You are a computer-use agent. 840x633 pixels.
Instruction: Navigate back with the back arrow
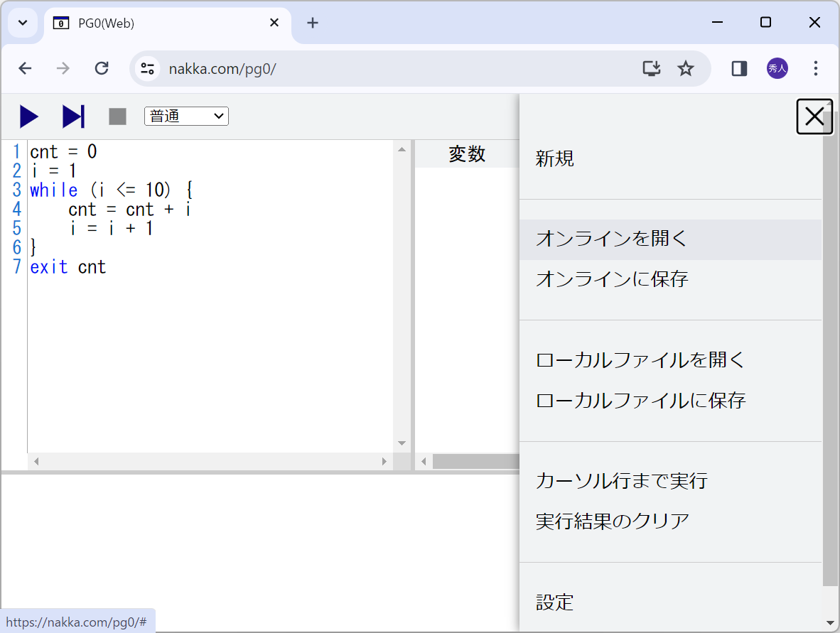click(25, 68)
